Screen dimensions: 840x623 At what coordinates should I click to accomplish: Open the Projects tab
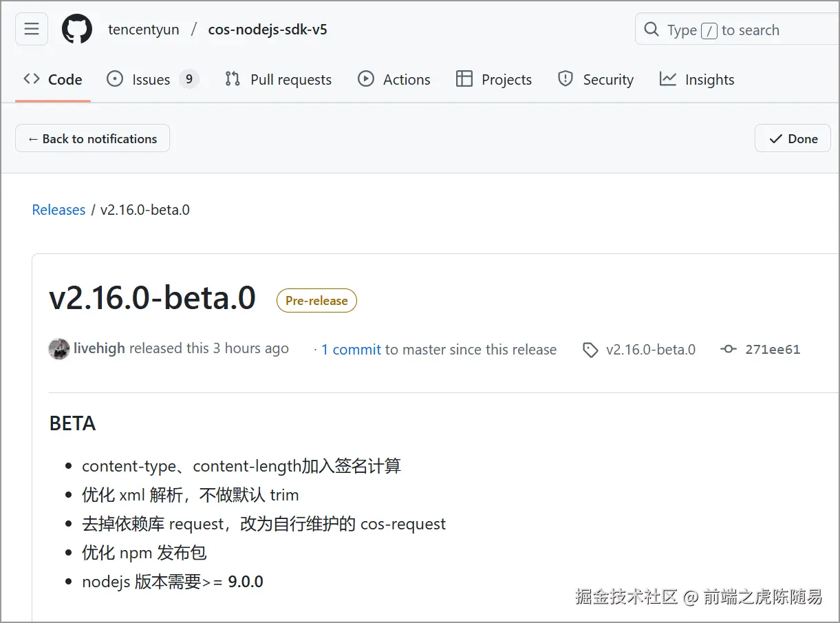[x=494, y=80]
